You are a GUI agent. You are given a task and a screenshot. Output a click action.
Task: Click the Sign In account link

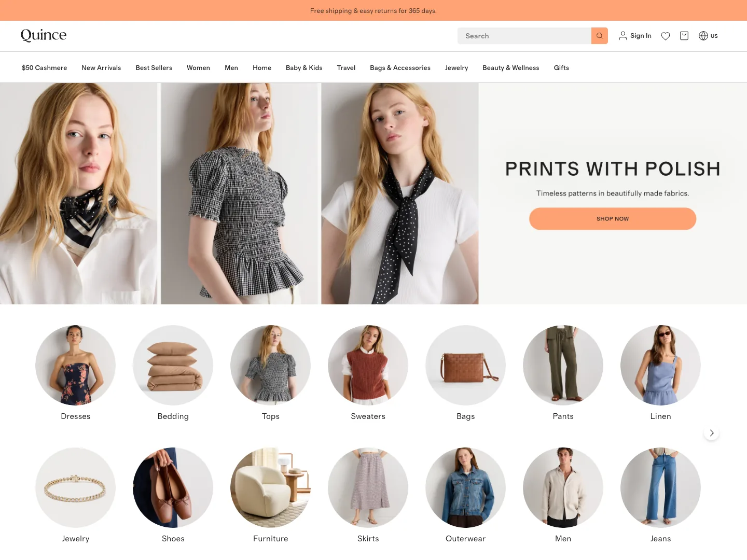click(635, 36)
